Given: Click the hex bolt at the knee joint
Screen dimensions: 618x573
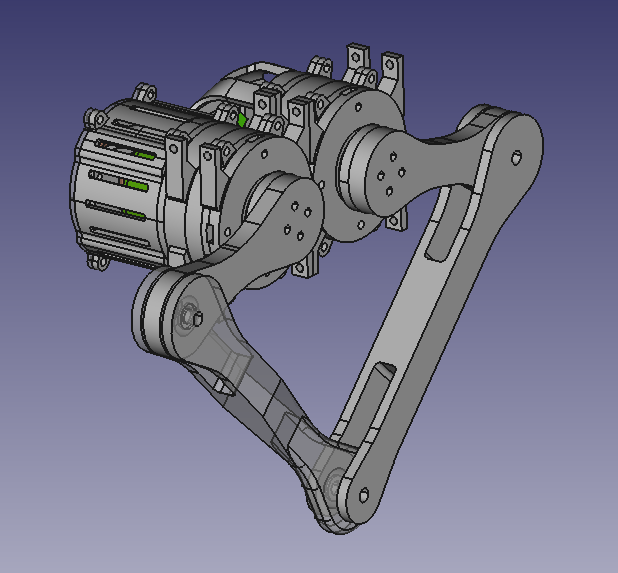Looking at the screenshot, I should pos(192,317).
